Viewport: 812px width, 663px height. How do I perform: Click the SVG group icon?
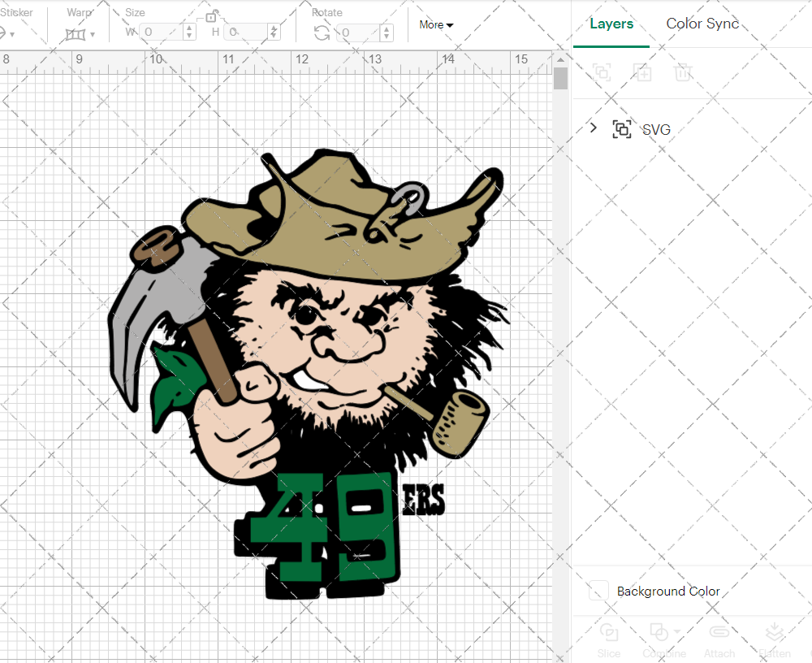point(622,129)
